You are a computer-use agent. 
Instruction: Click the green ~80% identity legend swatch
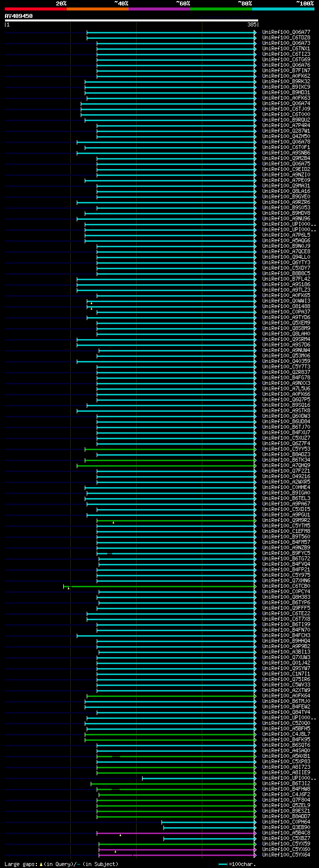(221, 9)
